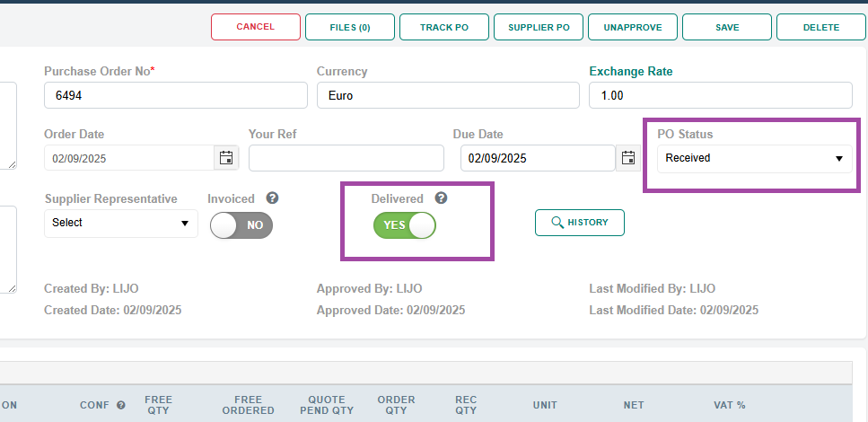
Task: Save the purchase order
Action: coord(727,27)
